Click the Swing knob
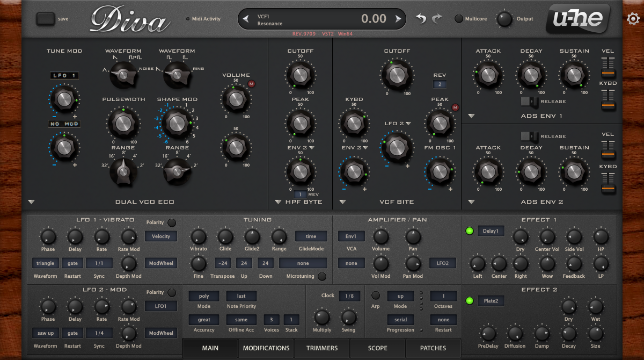The width and height of the screenshot is (644, 360). pyautogui.click(x=348, y=318)
